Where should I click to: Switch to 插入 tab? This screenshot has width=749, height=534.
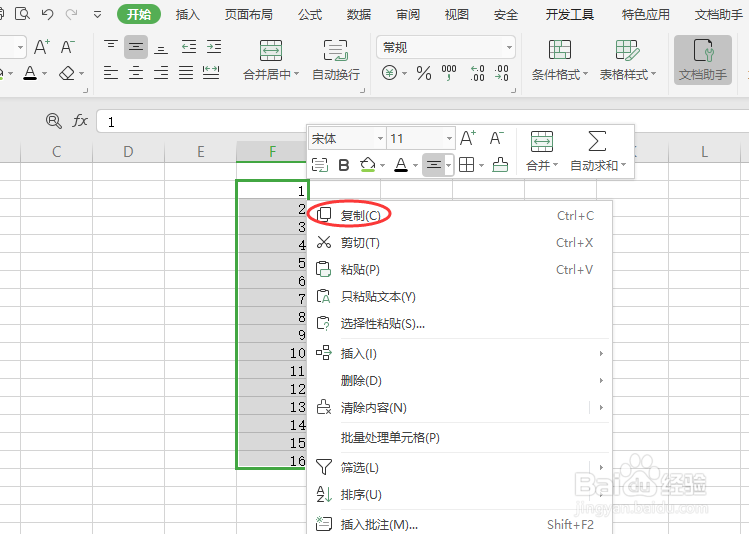click(x=187, y=15)
